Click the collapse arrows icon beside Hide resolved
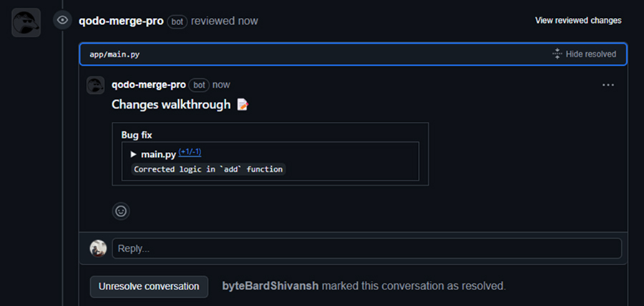 [557, 54]
